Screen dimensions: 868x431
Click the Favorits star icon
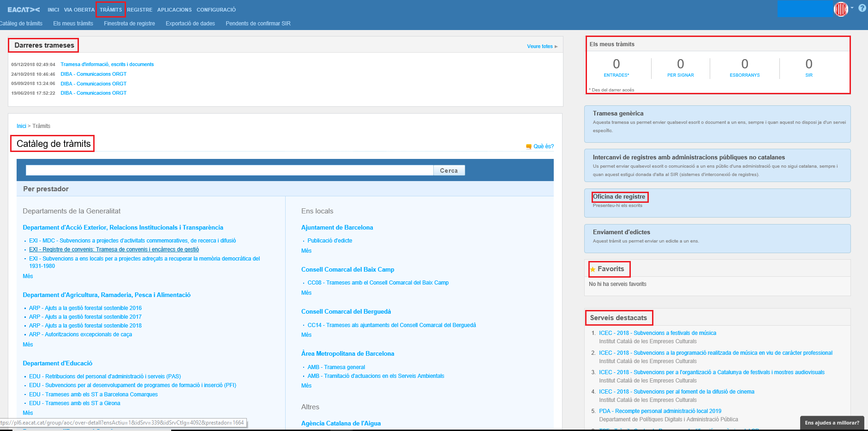pyautogui.click(x=593, y=269)
